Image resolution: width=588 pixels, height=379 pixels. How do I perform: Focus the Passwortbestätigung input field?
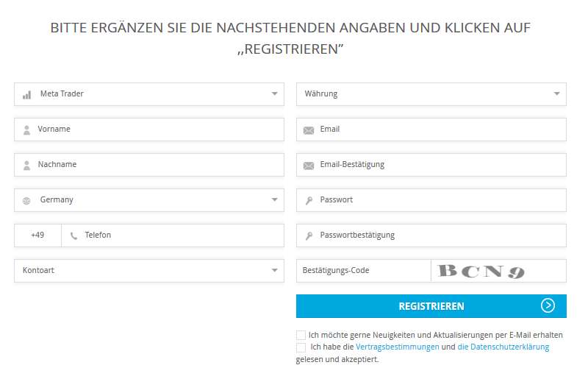click(x=431, y=235)
